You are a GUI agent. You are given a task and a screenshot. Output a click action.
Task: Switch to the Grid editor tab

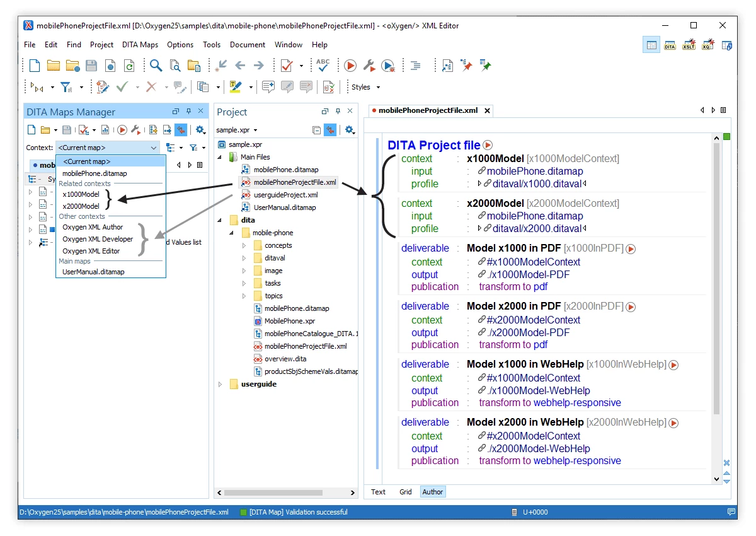tap(405, 492)
